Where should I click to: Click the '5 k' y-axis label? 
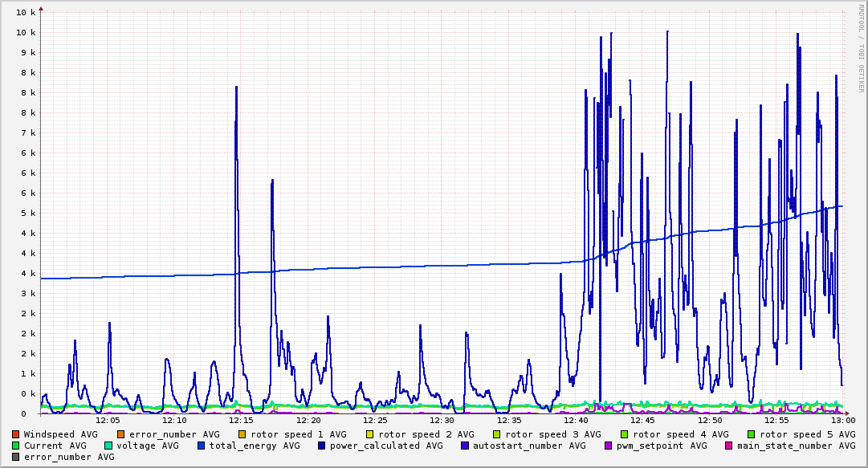pos(28,213)
